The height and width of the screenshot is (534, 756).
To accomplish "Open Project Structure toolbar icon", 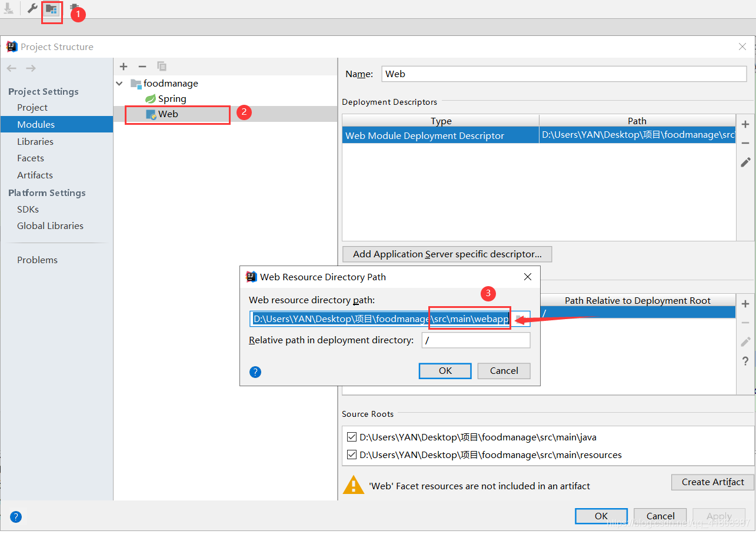I will [x=52, y=9].
